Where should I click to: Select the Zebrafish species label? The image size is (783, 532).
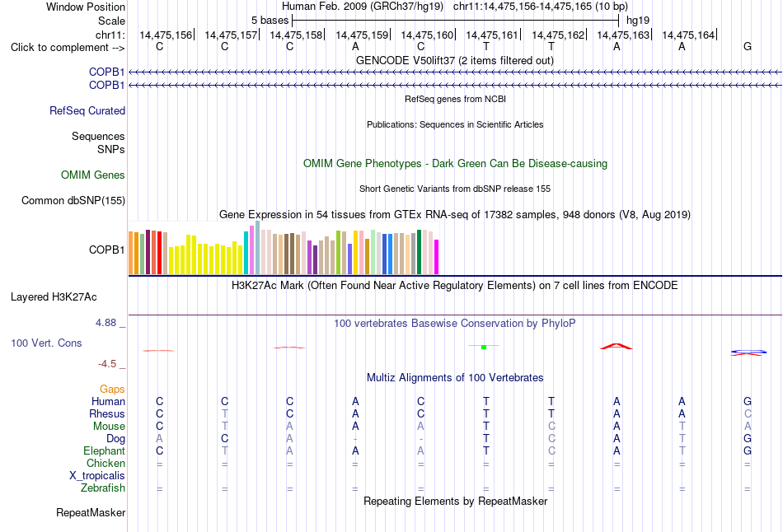coord(103,488)
